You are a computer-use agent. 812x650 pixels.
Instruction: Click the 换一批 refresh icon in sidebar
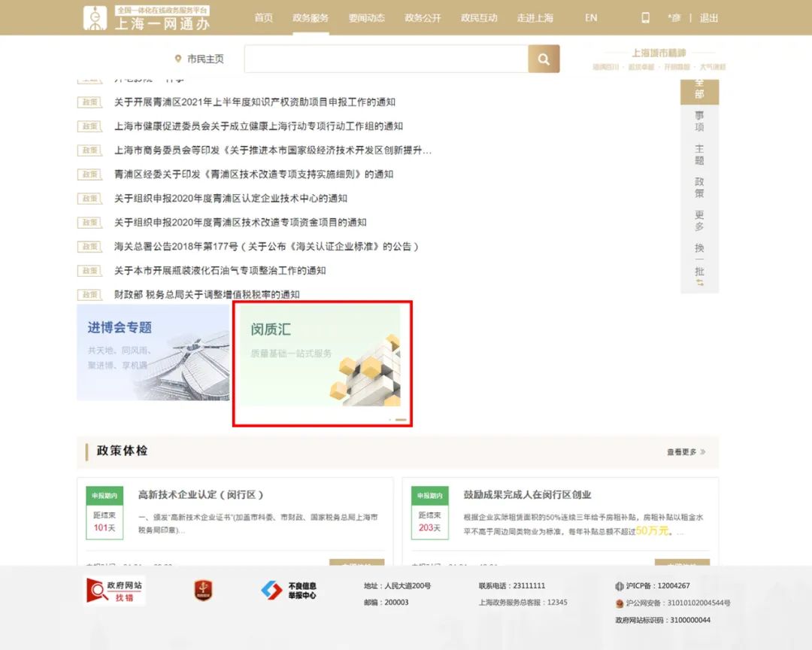tap(699, 283)
